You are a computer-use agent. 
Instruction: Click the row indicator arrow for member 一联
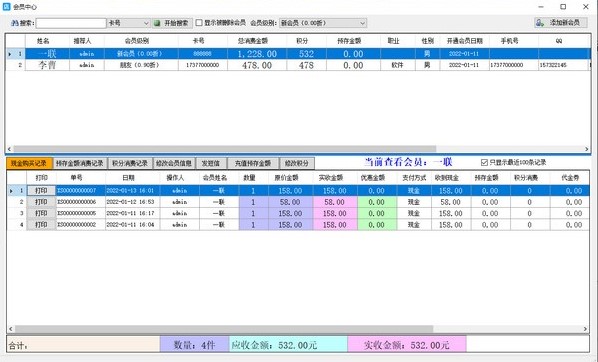[10, 54]
